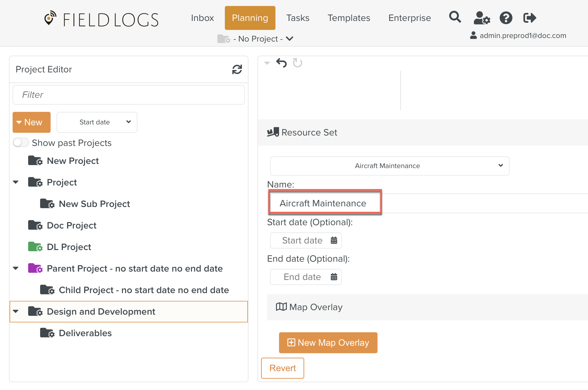Collapse the Parent Project tree node
This screenshot has width=588, height=390.
coord(16,268)
